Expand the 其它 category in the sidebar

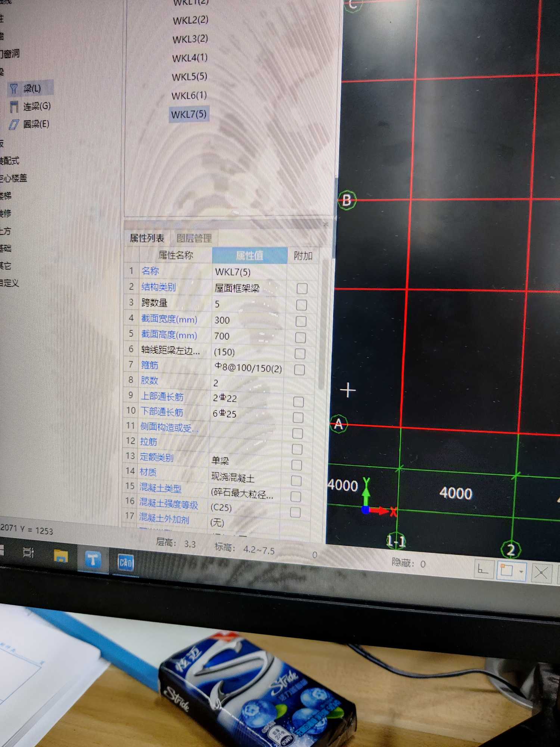point(6,266)
